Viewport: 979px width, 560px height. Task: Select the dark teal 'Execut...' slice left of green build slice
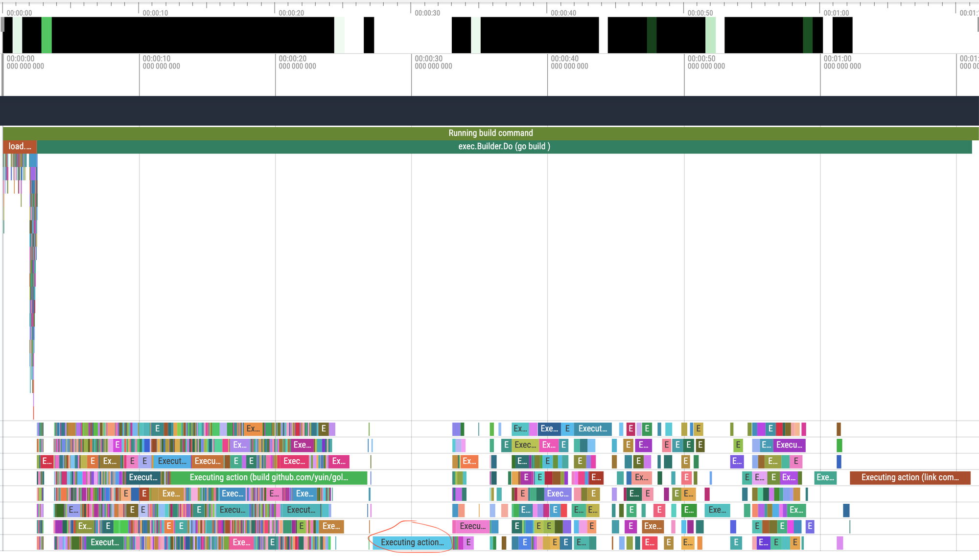[x=143, y=477]
